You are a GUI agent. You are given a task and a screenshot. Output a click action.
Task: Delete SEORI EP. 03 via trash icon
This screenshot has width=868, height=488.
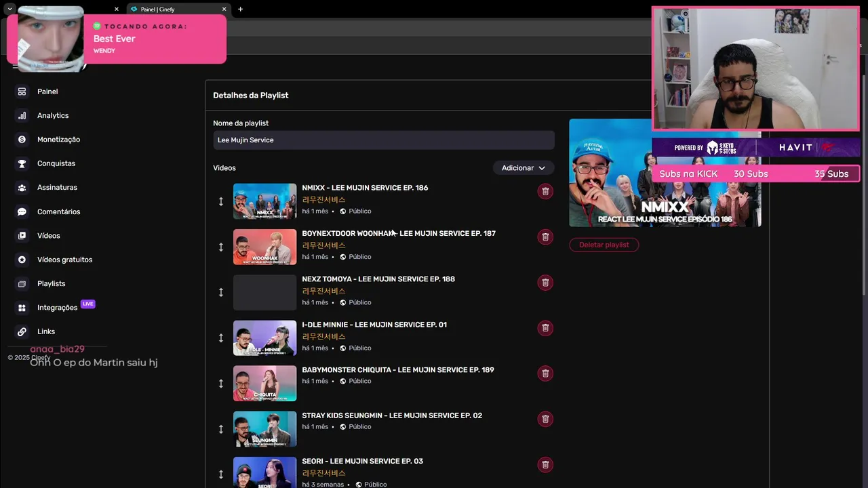point(545,464)
